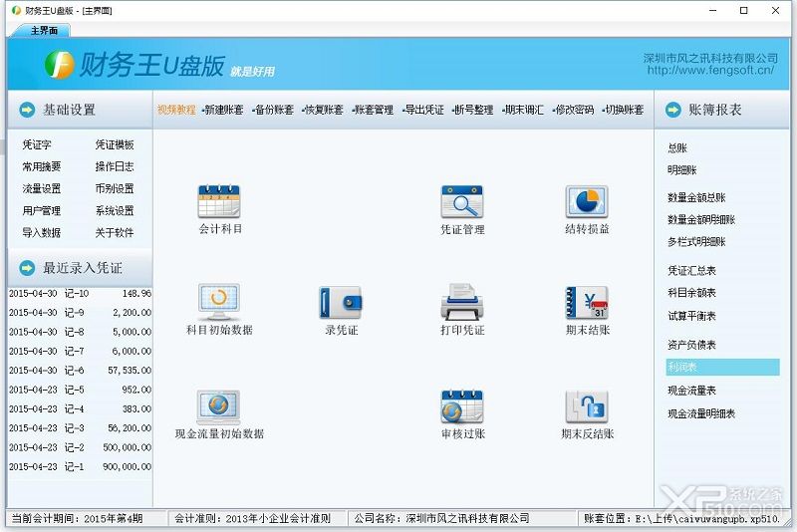Select the highlighted 利润表 report
Image resolution: width=797 pixels, height=532 pixels.
pos(722,367)
